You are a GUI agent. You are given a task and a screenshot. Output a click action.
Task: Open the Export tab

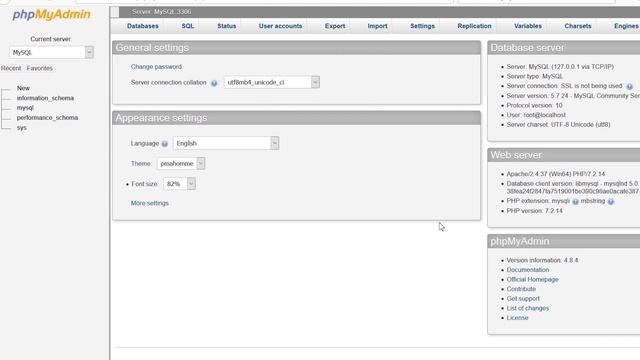coord(335,26)
